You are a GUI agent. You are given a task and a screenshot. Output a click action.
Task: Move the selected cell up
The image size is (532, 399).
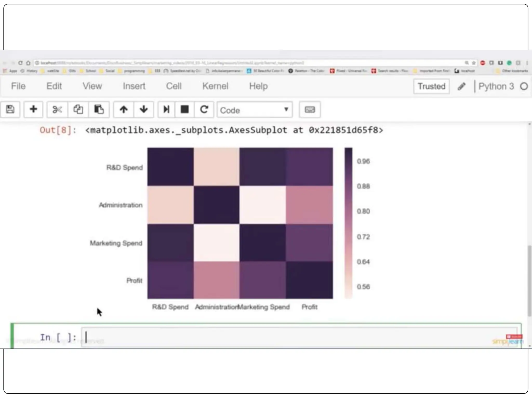pos(124,110)
